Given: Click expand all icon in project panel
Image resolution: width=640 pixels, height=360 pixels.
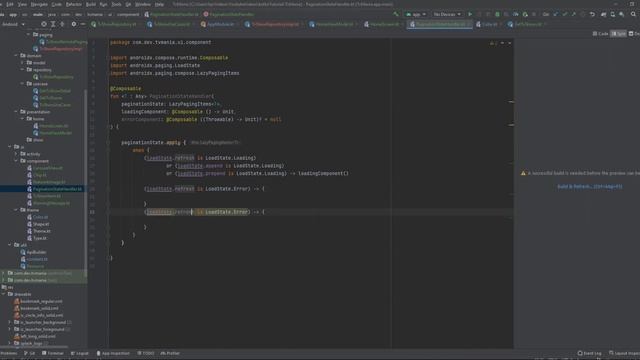Looking at the screenshot, I should coord(53,24).
